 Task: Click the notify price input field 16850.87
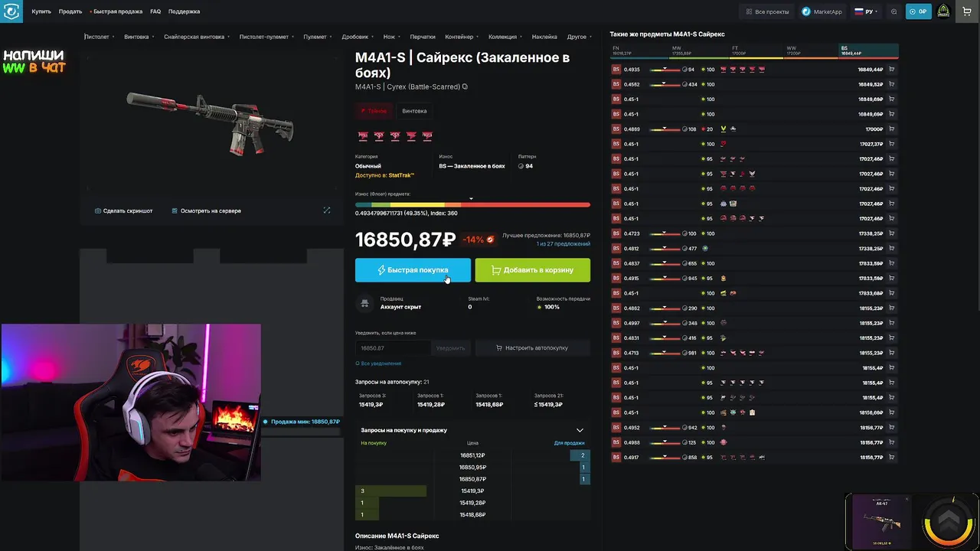(392, 348)
